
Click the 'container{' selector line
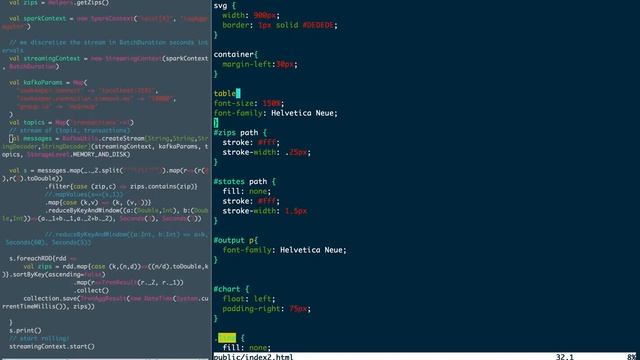click(x=236, y=54)
